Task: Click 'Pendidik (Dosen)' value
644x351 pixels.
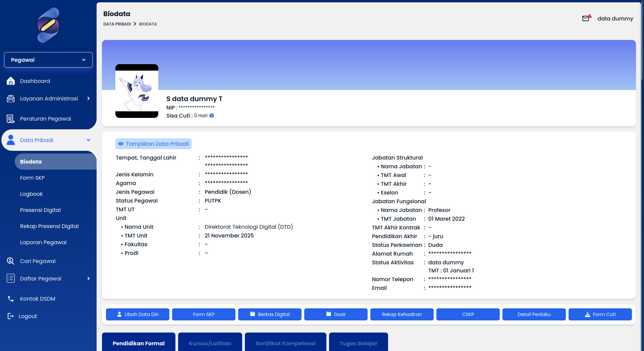Action: 228,192
